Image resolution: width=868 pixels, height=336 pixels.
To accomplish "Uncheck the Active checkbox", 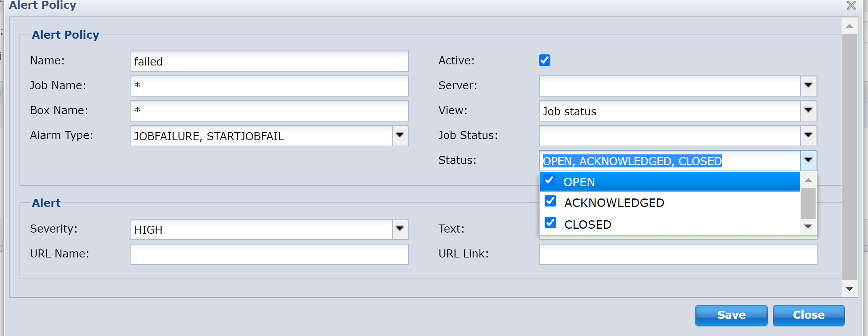I will click(x=544, y=60).
